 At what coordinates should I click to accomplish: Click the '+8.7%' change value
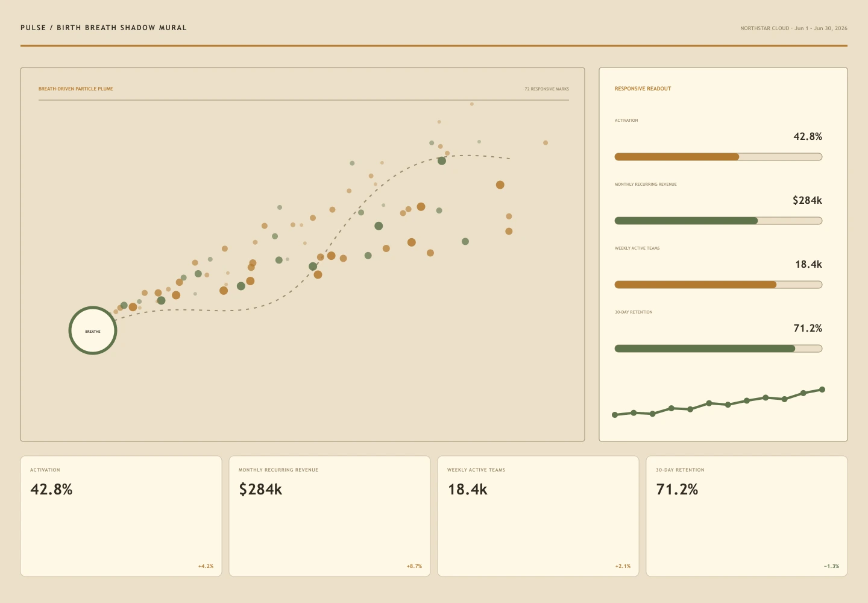click(x=414, y=566)
